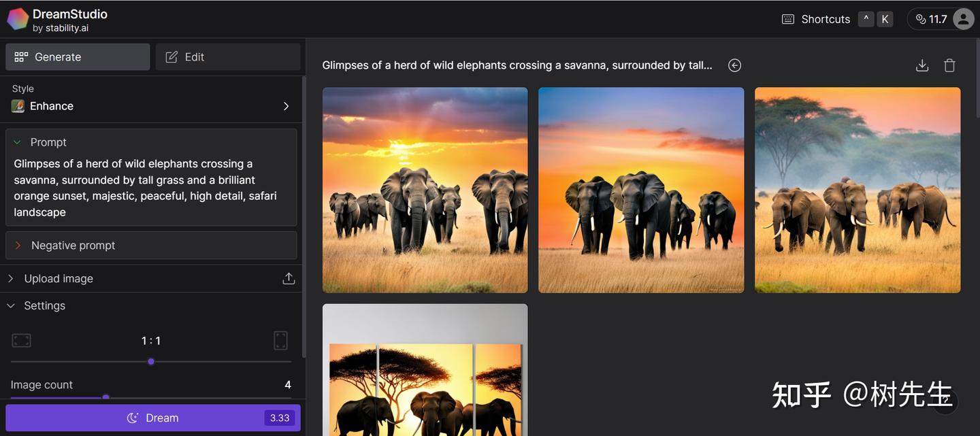The image size is (980, 436).
Task: Click the landscape aspect ratio icon
Action: click(x=21, y=340)
